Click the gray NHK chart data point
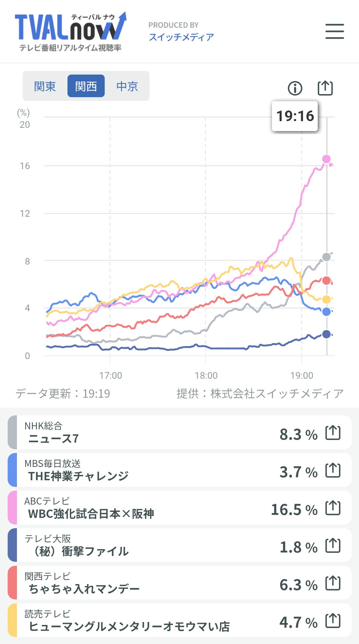 click(x=326, y=257)
